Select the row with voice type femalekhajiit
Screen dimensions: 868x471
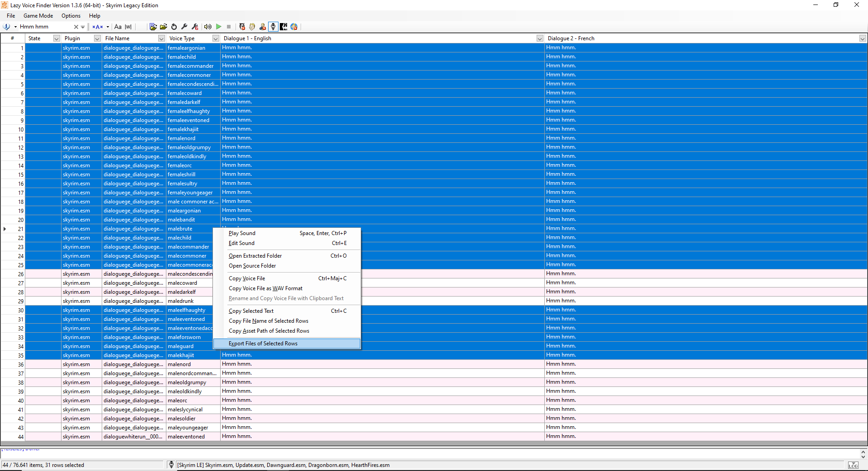click(434, 129)
